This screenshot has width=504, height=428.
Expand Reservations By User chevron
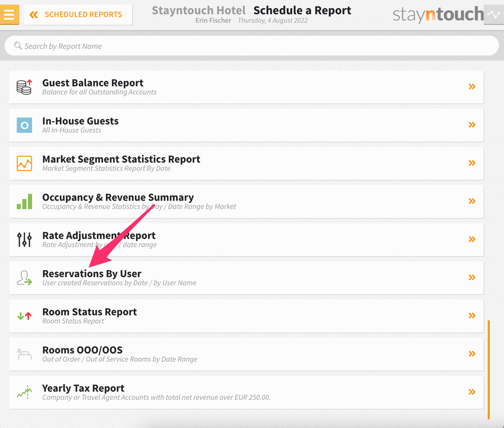point(472,277)
